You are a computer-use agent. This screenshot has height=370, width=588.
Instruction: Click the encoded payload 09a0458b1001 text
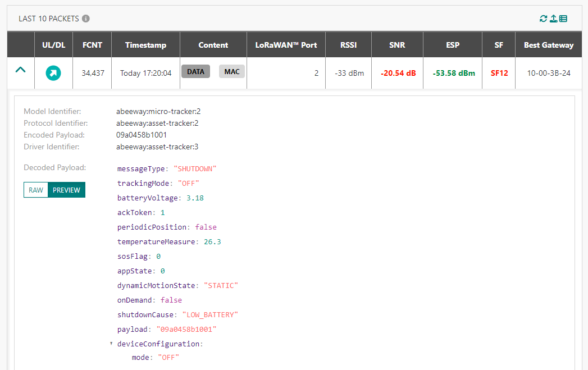coord(142,135)
